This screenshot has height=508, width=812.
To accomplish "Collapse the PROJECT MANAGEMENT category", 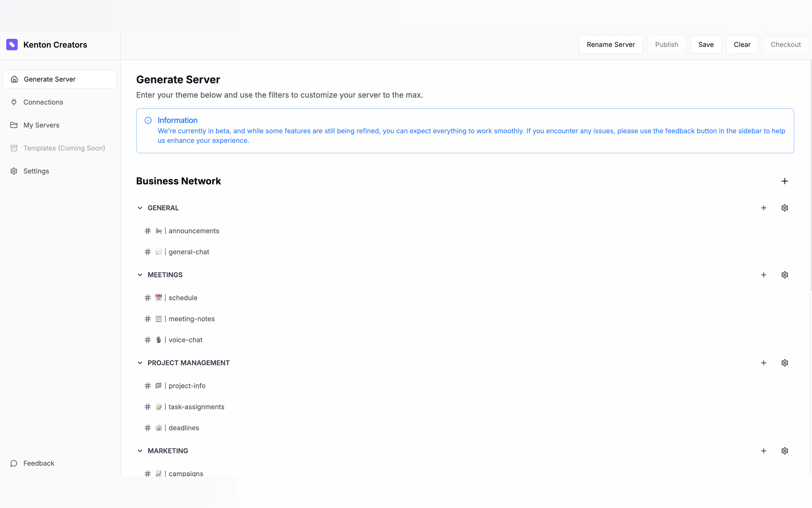I will [x=140, y=363].
